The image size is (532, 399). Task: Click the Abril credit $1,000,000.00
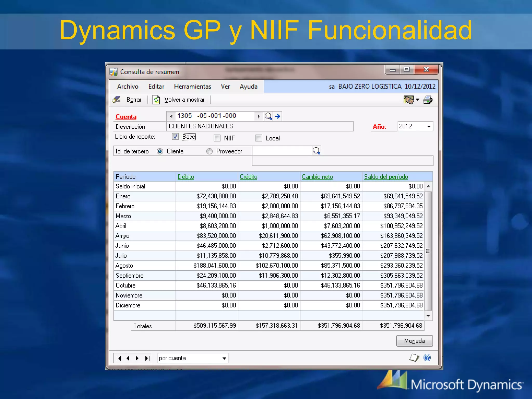click(x=280, y=226)
